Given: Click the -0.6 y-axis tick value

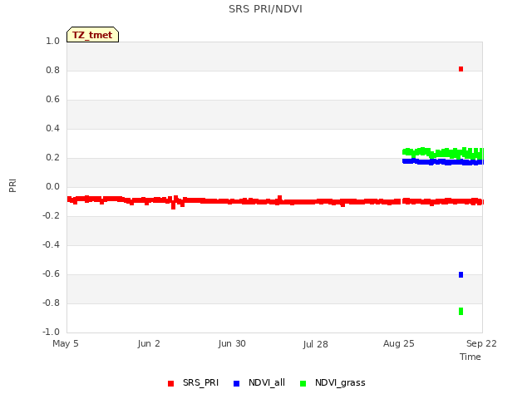Looking at the screenshot, I should pyautogui.click(x=51, y=274).
